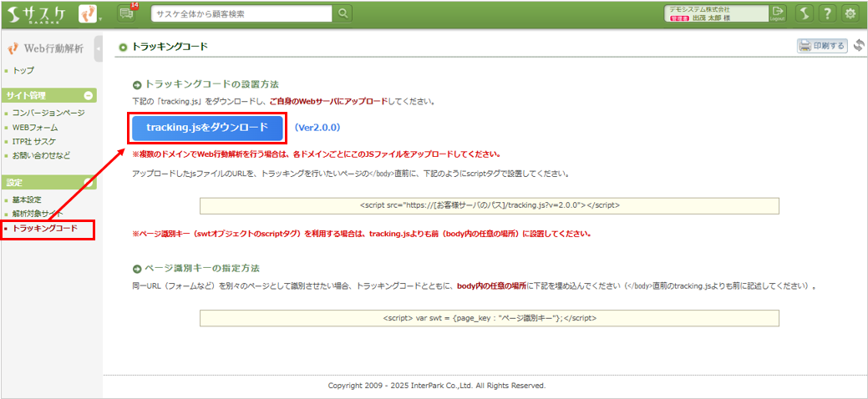
Task: Click the トラッキングコード page title
Action: tap(169, 47)
